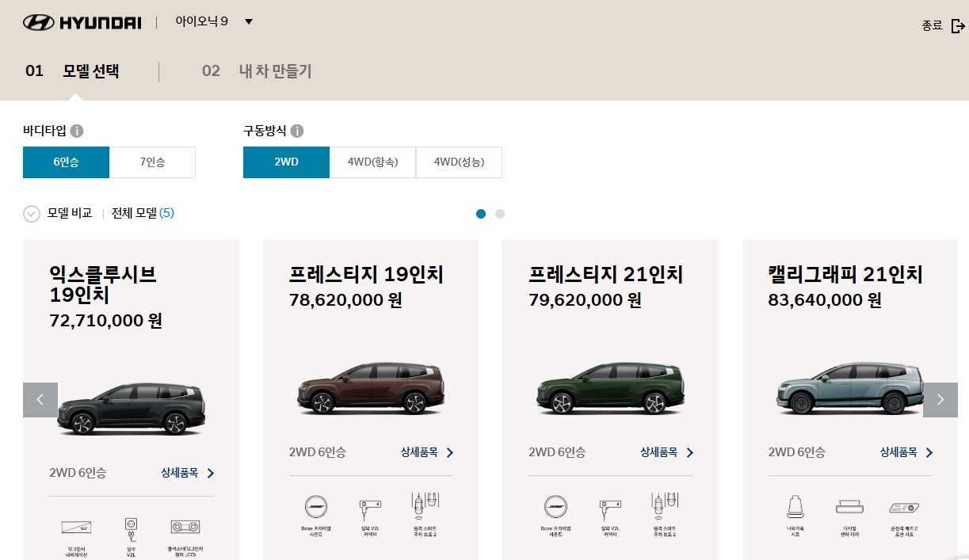
Task: Select the 6인승 body type
Action: [66, 162]
